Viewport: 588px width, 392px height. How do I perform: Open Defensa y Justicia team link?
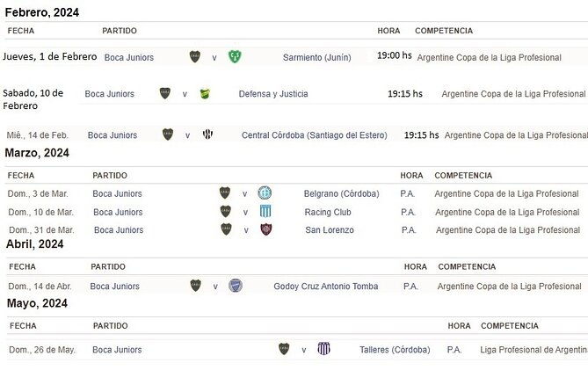(x=273, y=93)
